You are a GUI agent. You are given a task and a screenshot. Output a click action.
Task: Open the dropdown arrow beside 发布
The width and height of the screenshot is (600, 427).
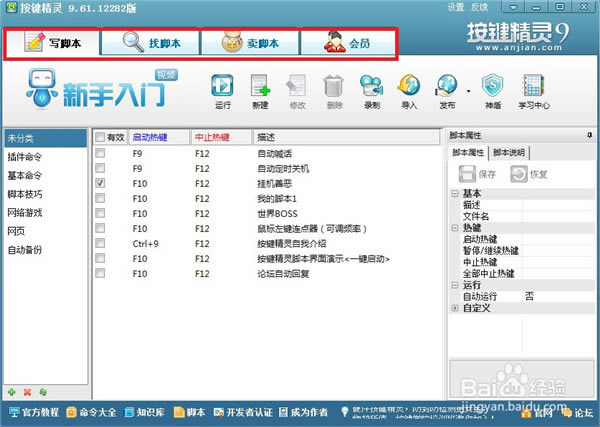467,90
